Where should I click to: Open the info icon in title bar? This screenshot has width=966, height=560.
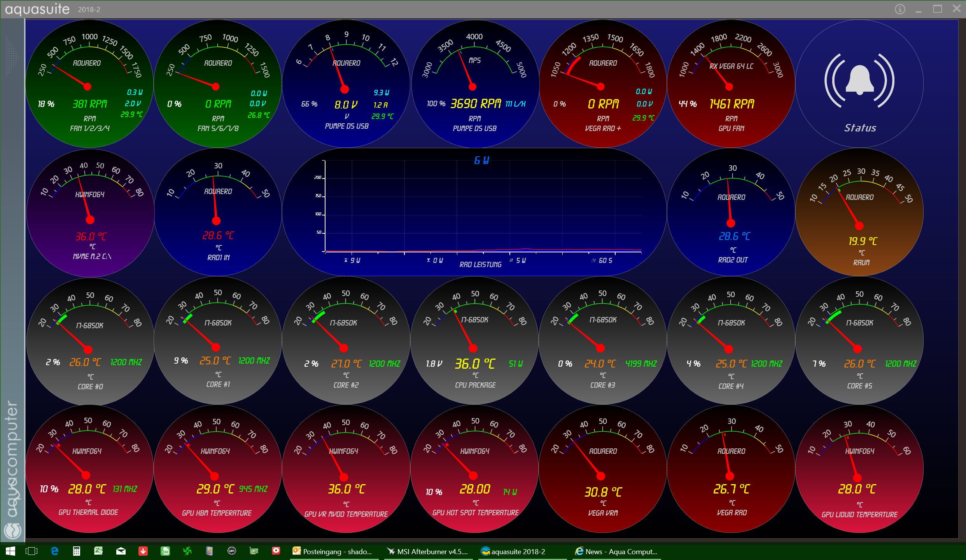[900, 9]
